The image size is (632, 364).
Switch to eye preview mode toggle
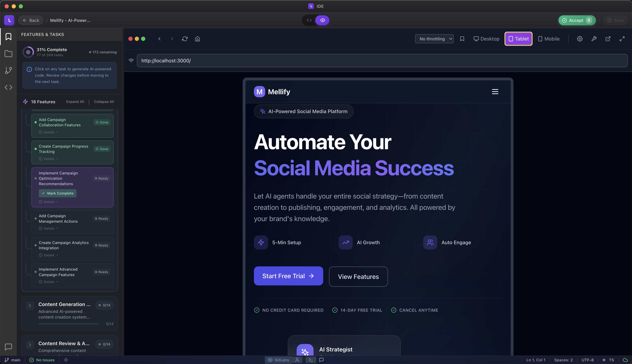tap(323, 20)
